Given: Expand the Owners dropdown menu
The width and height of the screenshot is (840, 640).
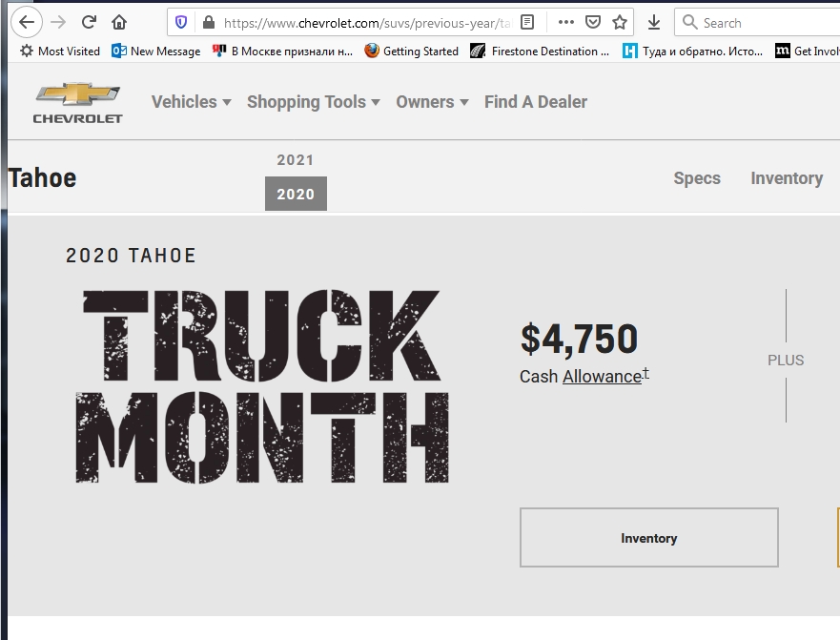Looking at the screenshot, I should click(432, 102).
